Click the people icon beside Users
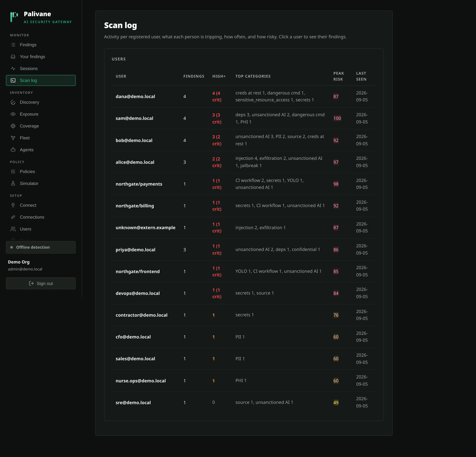The height and width of the screenshot is (457, 476). 13,229
